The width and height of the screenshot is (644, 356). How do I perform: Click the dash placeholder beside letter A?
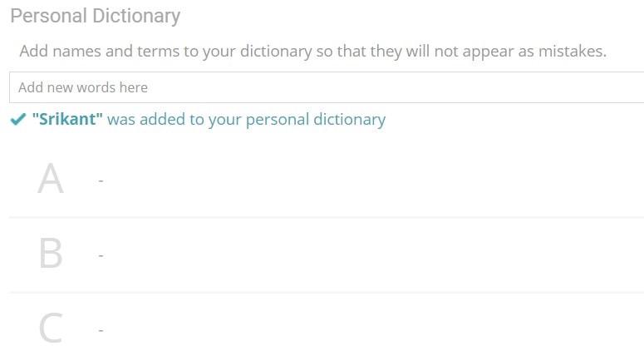click(x=101, y=180)
